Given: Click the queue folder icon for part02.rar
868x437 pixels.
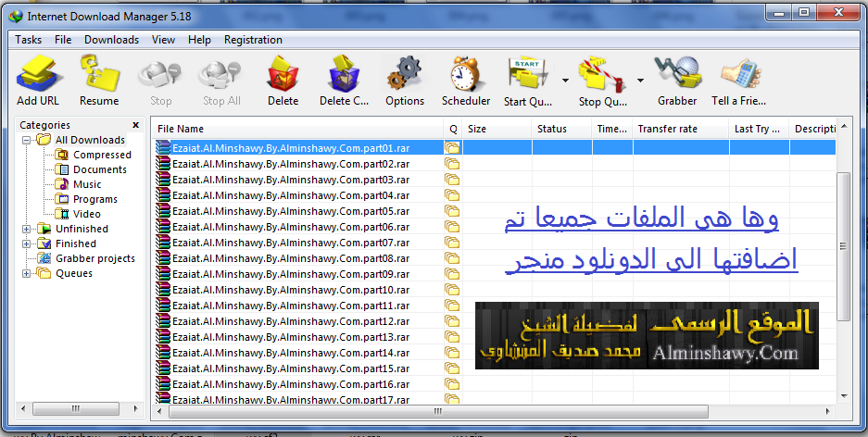Looking at the screenshot, I should point(452,164).
